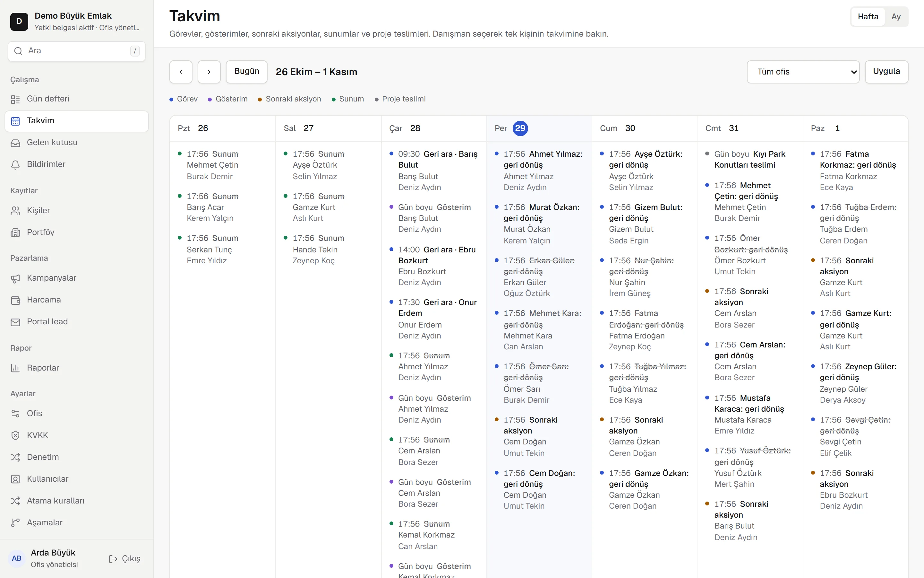Click the KVKK shield icon
The height and width of the screenshot is (578, 924).
pyautogui.click(x=15, y=435)
